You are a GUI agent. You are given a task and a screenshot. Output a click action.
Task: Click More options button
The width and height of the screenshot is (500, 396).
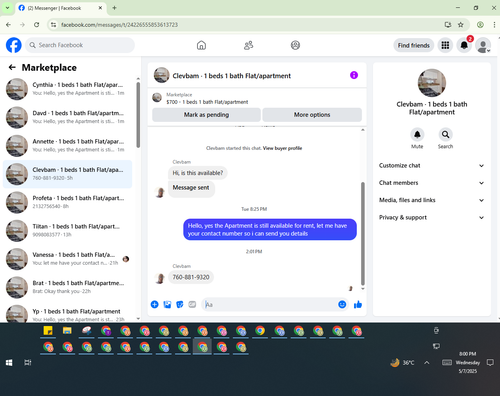point(312,115)
